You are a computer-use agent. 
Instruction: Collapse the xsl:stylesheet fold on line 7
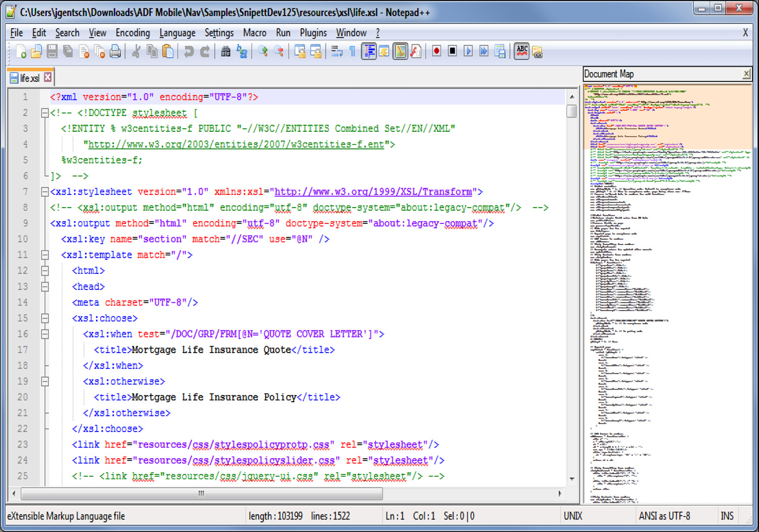[x=44, y=191]
